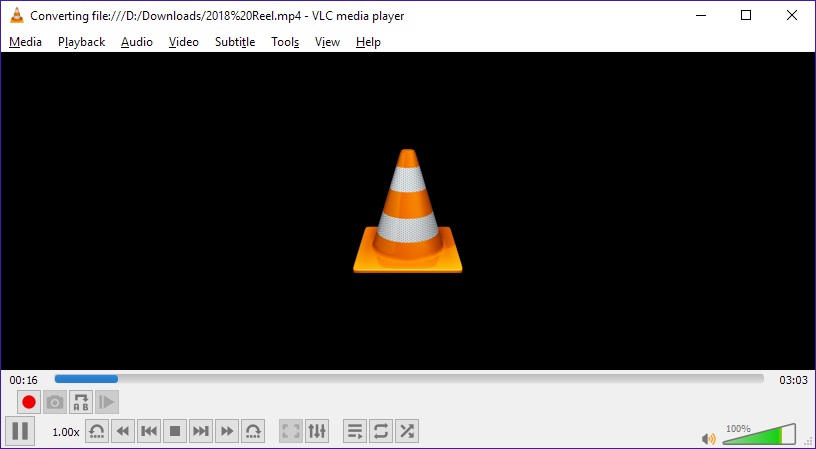Open the Help menu
The width and height of the screenshot is (816, 449).
click(368, 42)
